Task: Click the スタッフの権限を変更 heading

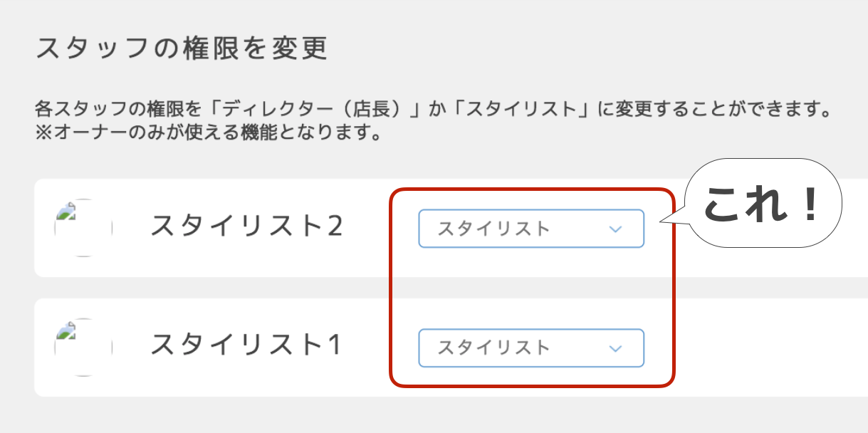Action: click(x=181, y=48)
